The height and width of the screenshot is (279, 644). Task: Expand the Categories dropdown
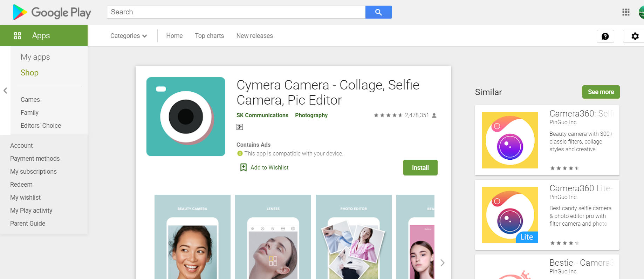pos(129,36)
